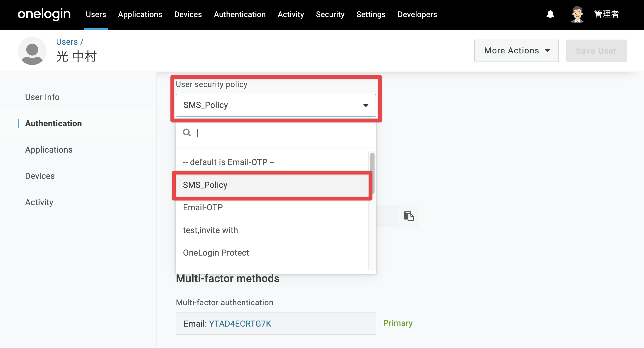
Task: Open the Activity top menu
Action: coord(291,14)
